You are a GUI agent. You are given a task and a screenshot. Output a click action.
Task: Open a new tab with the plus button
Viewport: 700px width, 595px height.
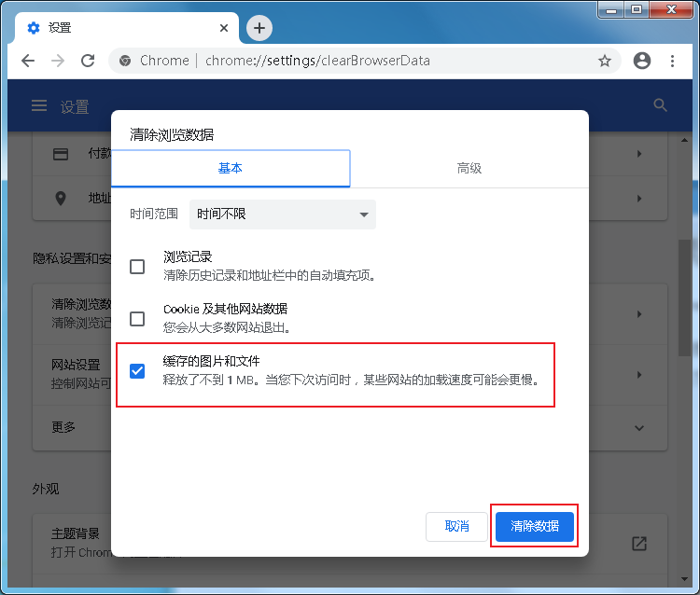pyautogui.click(x=259, y=28)
